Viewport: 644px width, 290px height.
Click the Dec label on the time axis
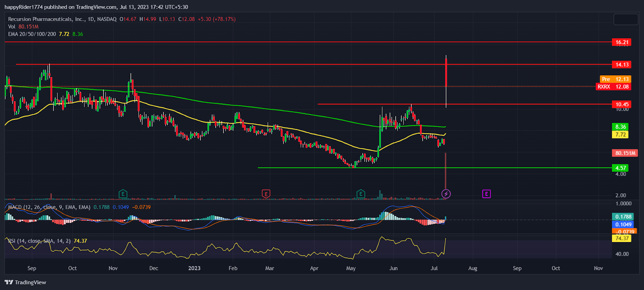coord(154,268)
